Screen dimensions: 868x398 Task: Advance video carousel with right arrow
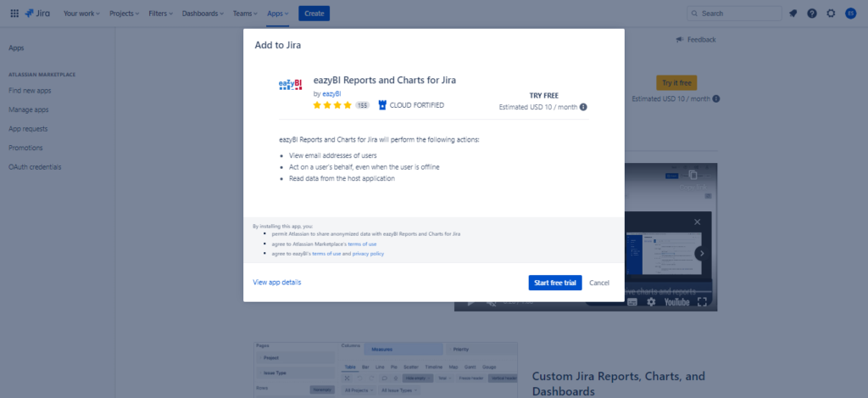tap(702, 254)
